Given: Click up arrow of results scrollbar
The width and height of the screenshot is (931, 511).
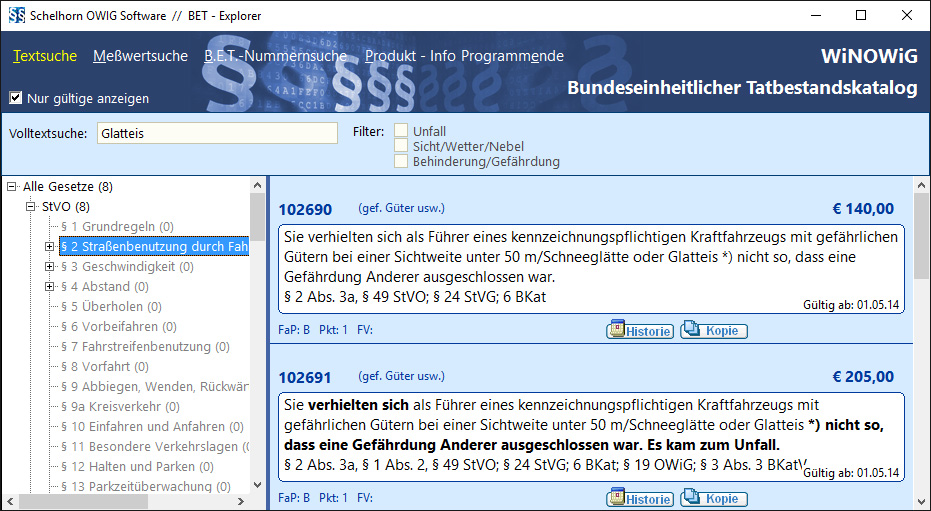Looking at the screenshot, I should (922, 186).
